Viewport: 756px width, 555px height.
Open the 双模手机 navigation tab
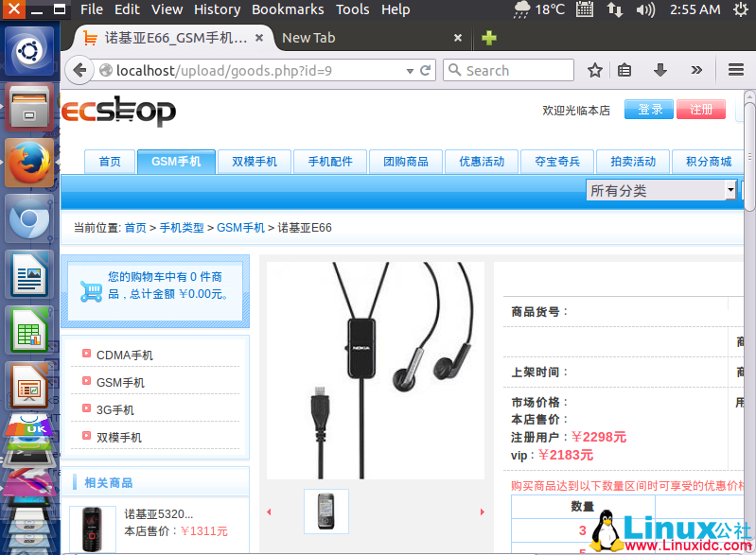(x=255, y=162)
